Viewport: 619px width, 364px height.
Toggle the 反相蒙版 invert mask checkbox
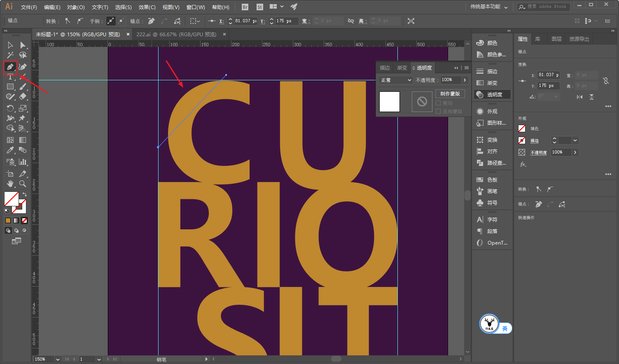[438, 112]
